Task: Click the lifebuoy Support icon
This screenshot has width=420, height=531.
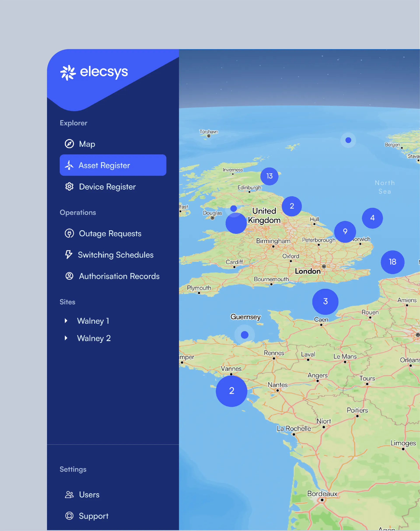Action: click(x=69, y=515)
